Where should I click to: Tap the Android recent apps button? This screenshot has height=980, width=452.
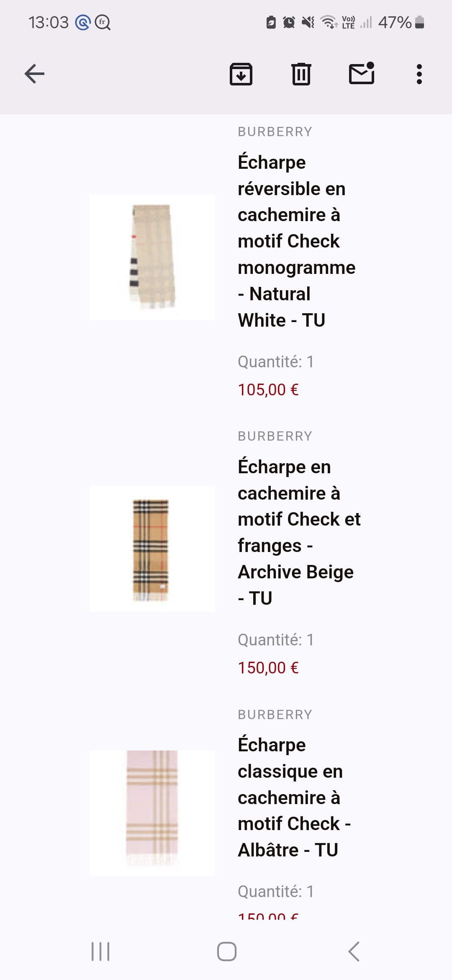click(x=100, y=952)
